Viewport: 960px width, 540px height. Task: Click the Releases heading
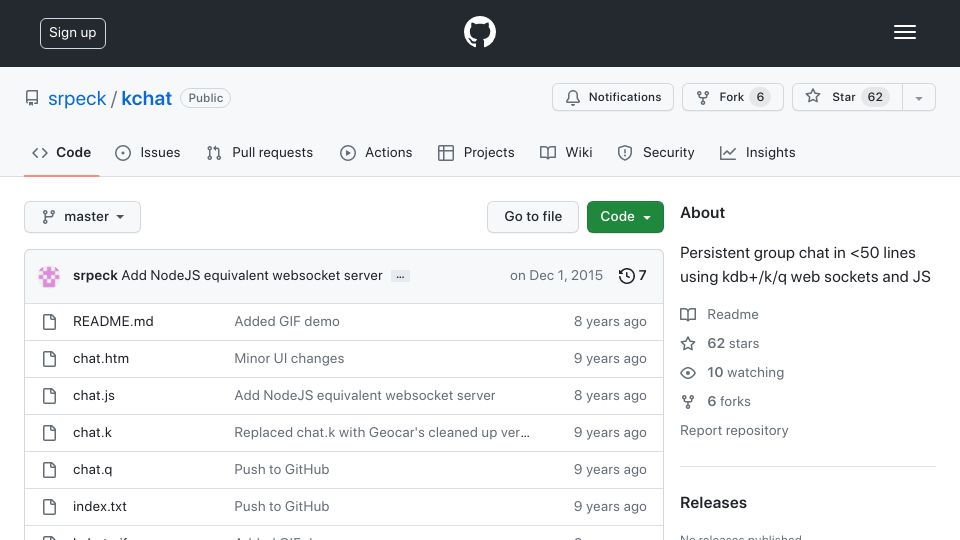coord(713,503)
